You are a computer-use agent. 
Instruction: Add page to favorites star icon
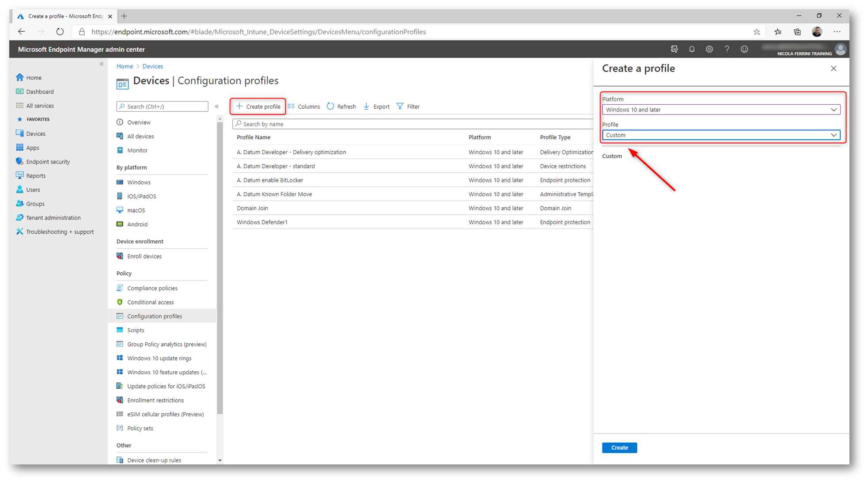click(757, 32)
